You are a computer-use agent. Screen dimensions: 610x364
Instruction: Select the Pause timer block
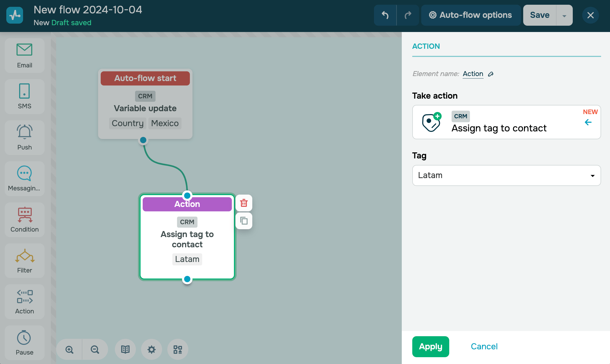pos(24,342)
